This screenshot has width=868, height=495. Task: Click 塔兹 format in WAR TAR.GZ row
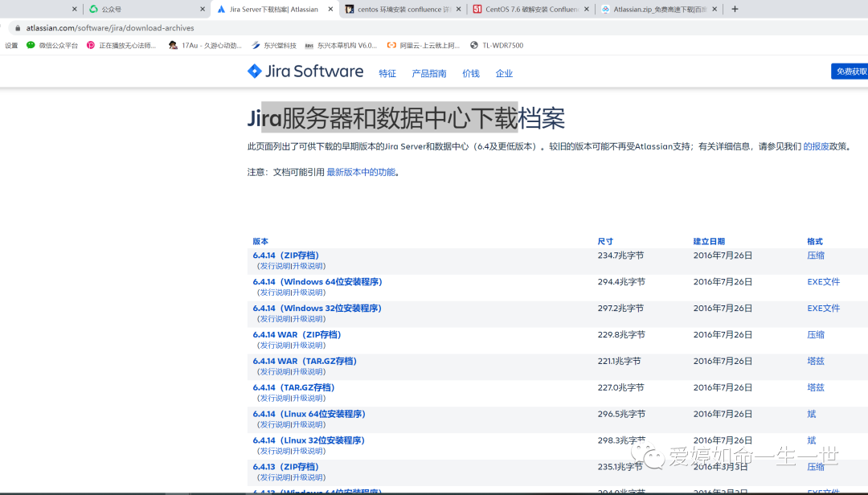[816, 361]
